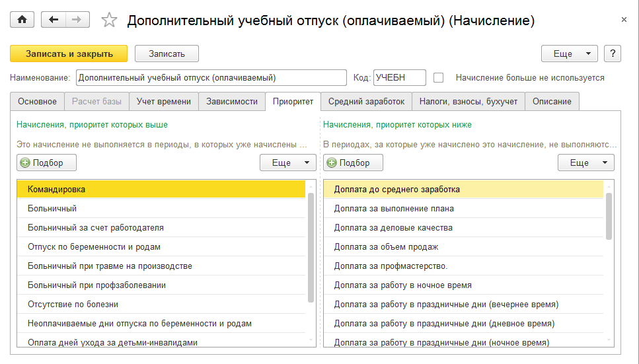Expand Еще menu in the right list panel
The image size is (639, 364).
coord(585,163)
